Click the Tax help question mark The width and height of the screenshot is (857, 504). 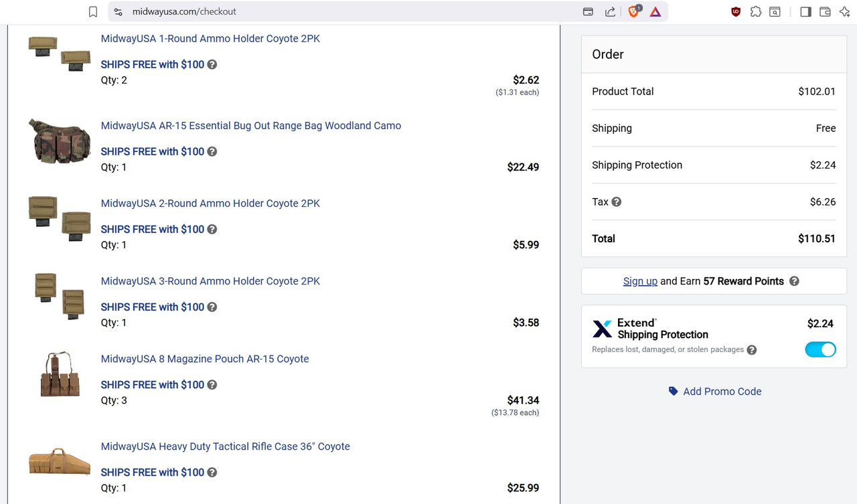coord(616,201)
